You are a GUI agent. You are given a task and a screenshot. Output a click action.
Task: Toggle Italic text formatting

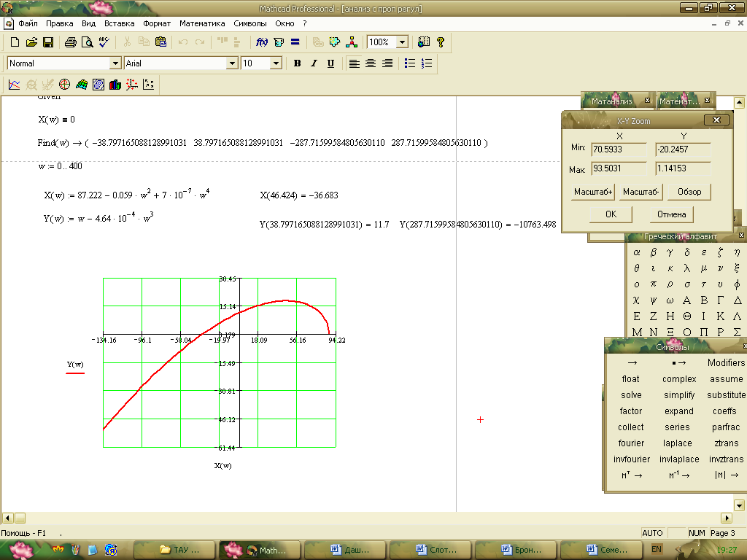pyautogui.click(x=314, y=63)
